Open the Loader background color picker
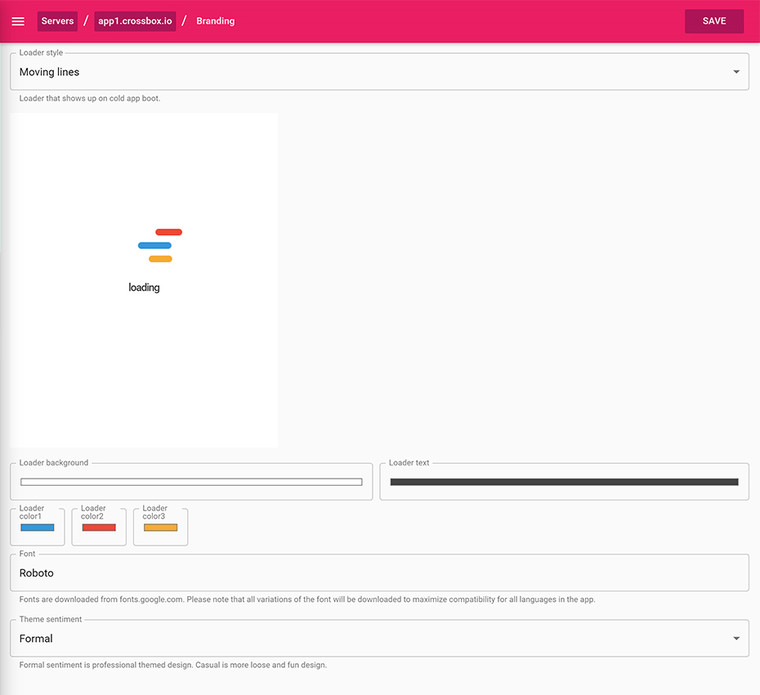This screenshot has height=695, width=760. (x=191, y=482)
